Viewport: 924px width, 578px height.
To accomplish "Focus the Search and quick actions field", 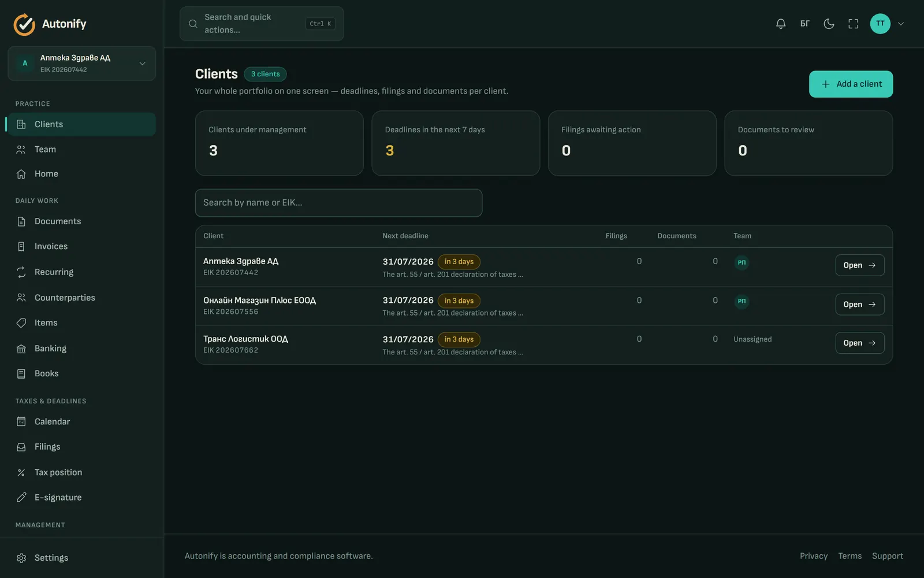I will 262,24.
